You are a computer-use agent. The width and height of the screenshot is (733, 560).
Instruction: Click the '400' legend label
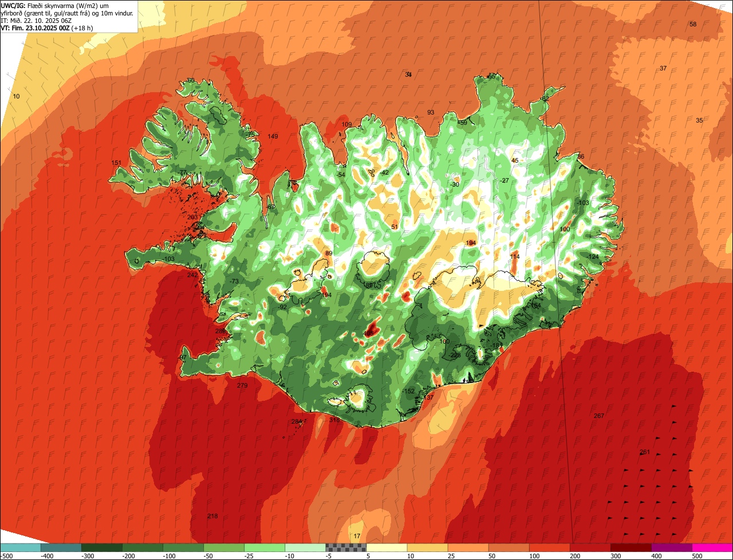(x=657, y=556)
